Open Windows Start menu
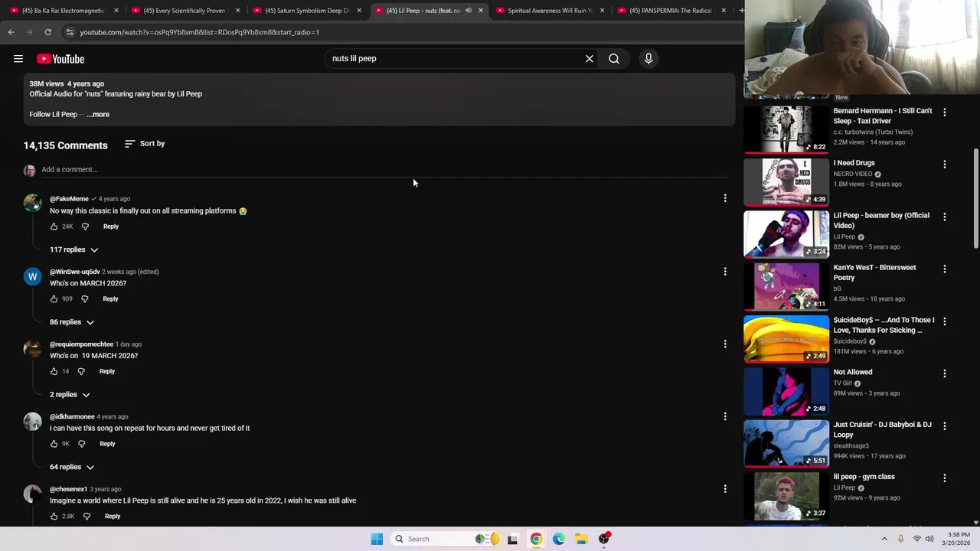The width and height of the screenshot is (980, 551). pyautogui.click(x=377, y=539)
